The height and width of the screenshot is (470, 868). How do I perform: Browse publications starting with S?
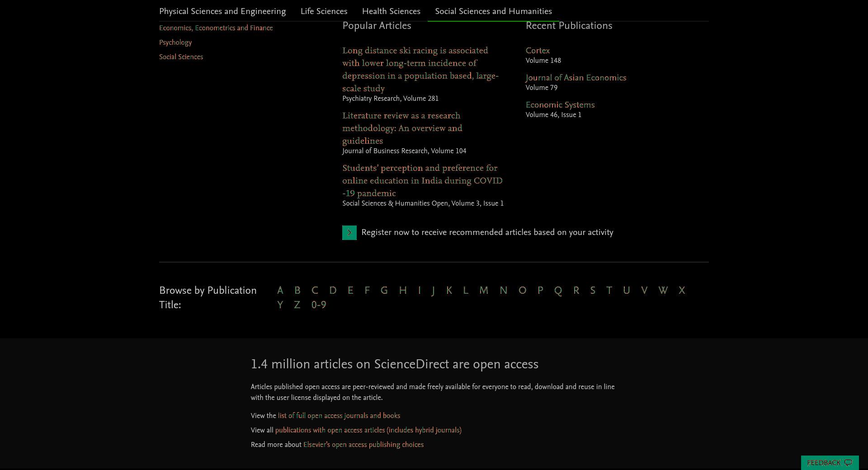pos(593,291)
